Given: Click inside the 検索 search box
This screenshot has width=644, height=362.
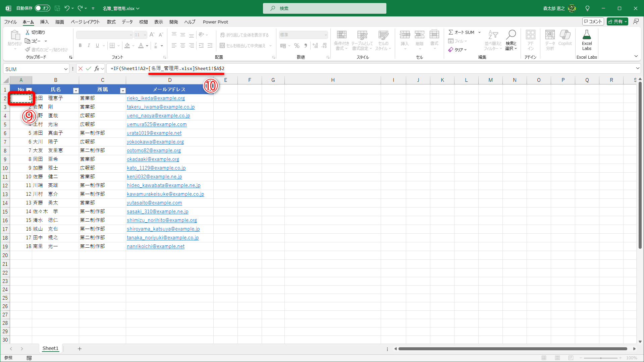Looking at the screenshot, I should click(324, 8).
